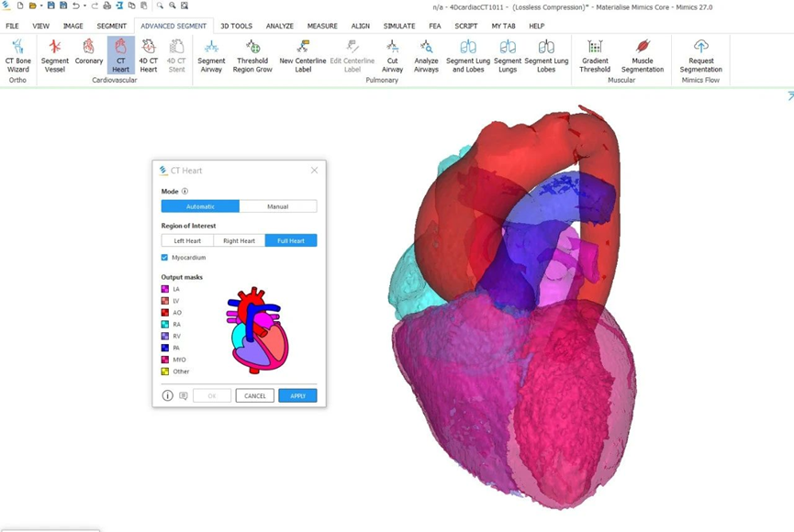Open the 3D TOOLS tab
This screenshot has width=794, height=532.
tap(236, 26)
